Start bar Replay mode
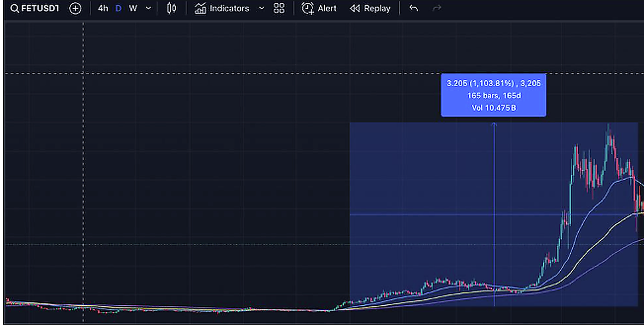Viewport: 644px width, 326px height. 370,8
